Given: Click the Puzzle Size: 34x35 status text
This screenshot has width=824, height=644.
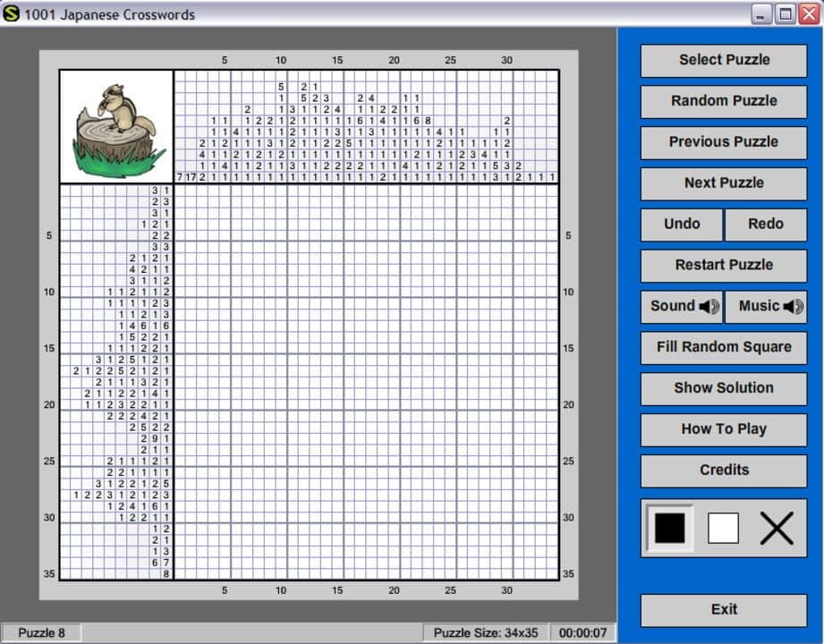Looking at the screenshot, I should tap(485, 632).
